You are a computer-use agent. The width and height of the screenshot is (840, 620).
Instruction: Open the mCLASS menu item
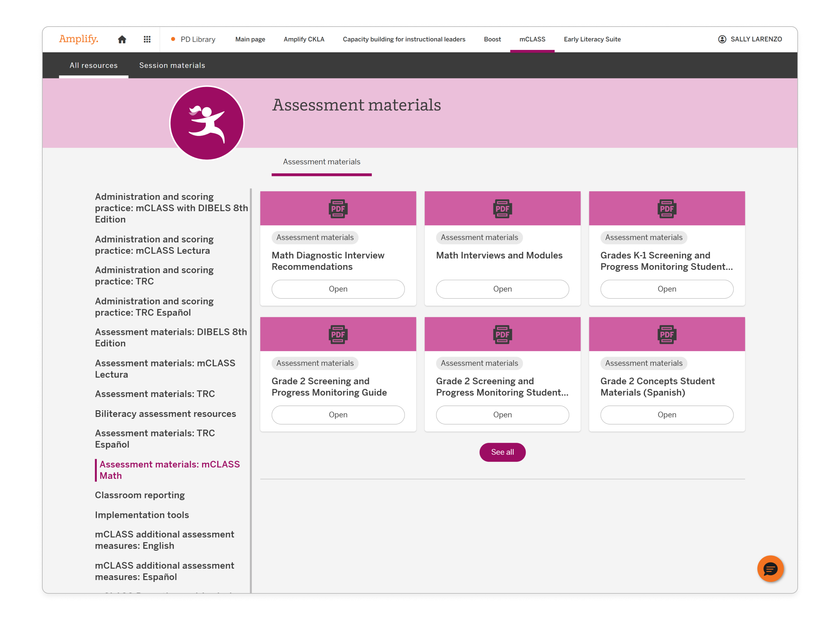tap(532, 39)
